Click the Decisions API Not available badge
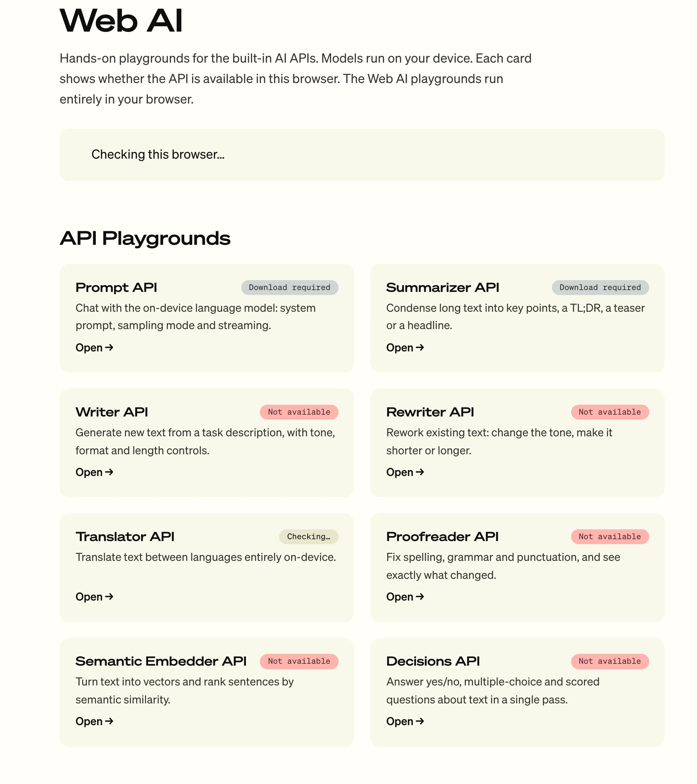Image resolution: width=697 pixels, height=784 pixels. tap(610, 661)
